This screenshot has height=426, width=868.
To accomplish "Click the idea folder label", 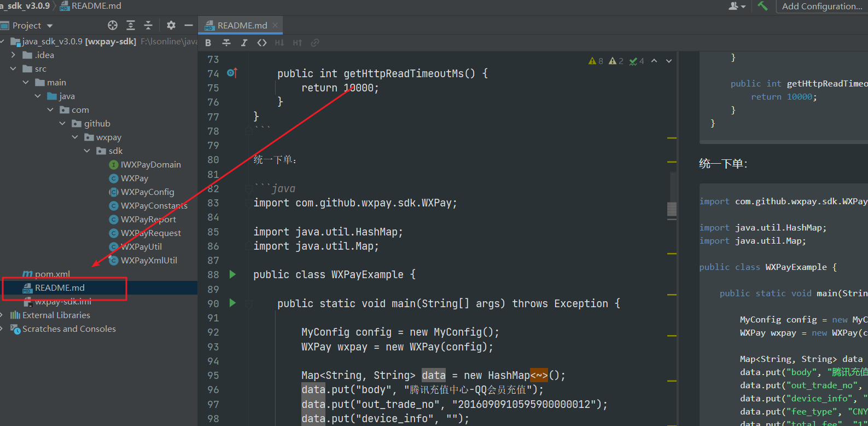I will [44, 55].
